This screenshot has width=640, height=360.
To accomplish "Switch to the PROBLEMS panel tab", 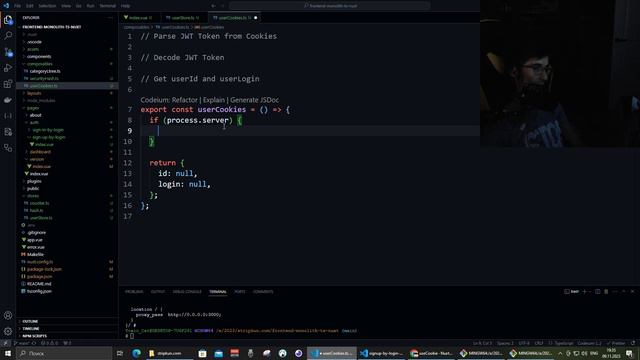I will [x=134, y=291].
